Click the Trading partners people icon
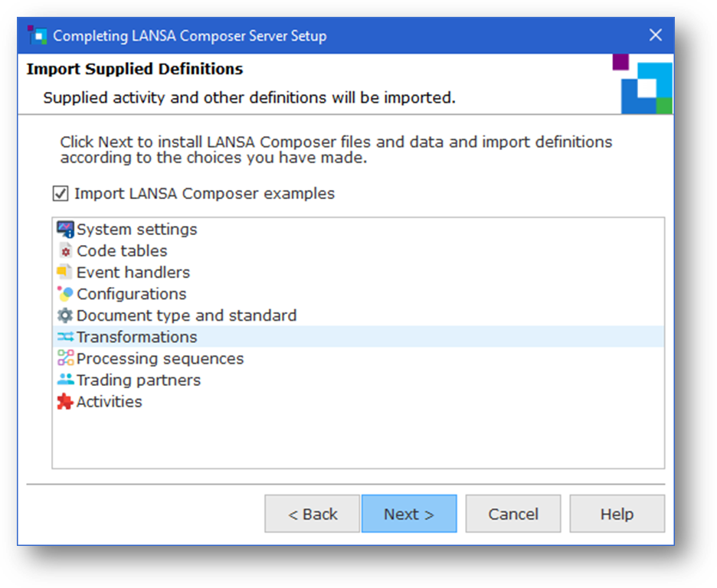 65,380
